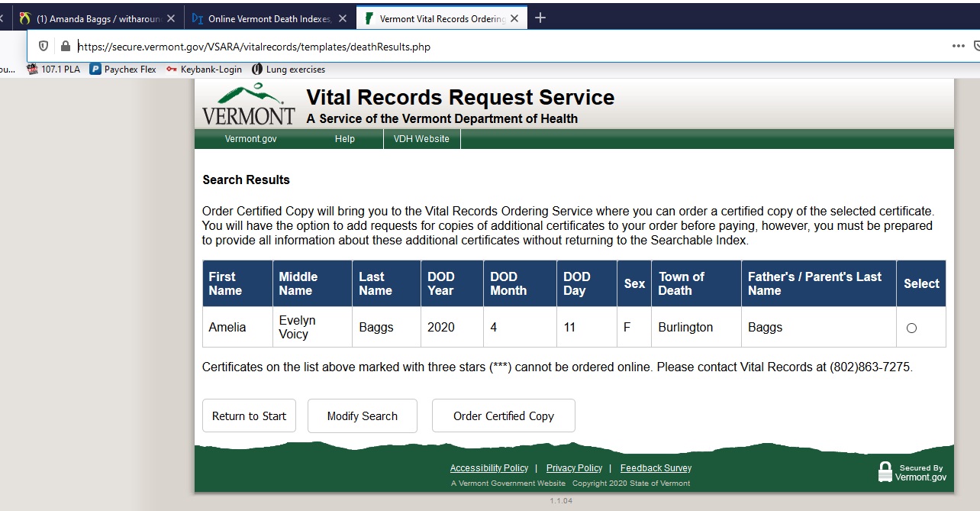The width and height of the screenshot is (980, 511).
Task: Click the shield tracking protection icon
Action: pyautogui.click(x=44, y=46)
